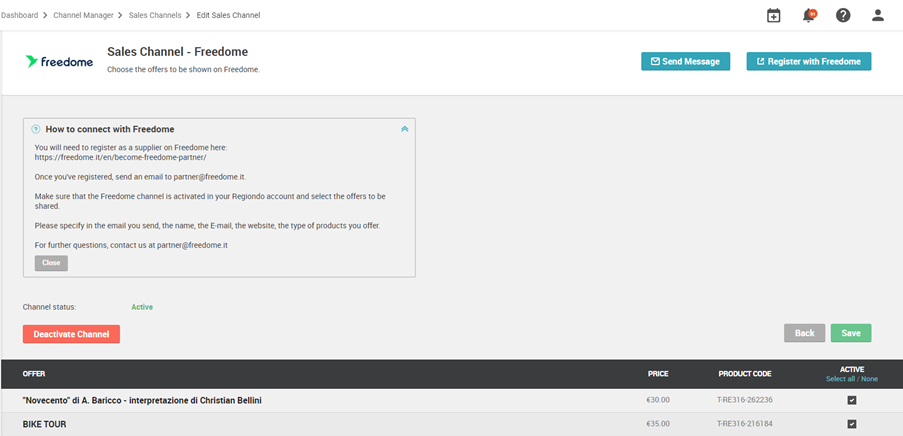Viewport: 903px width, 436px height.
Task: Click the For further questions contact line
Action: (x=131, y=245)
